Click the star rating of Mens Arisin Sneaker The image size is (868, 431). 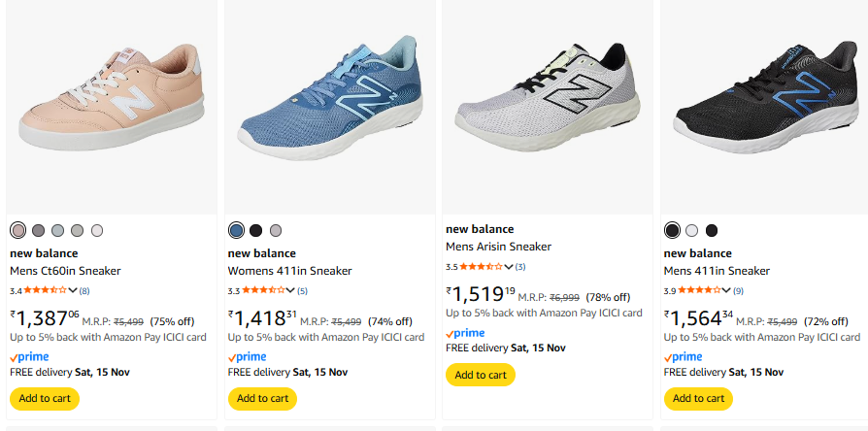(x=481, y=266)
